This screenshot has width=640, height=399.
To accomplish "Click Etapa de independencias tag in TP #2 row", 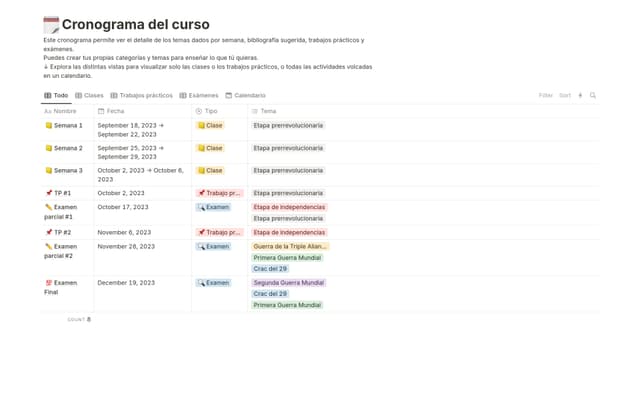I will pos(289,232).
